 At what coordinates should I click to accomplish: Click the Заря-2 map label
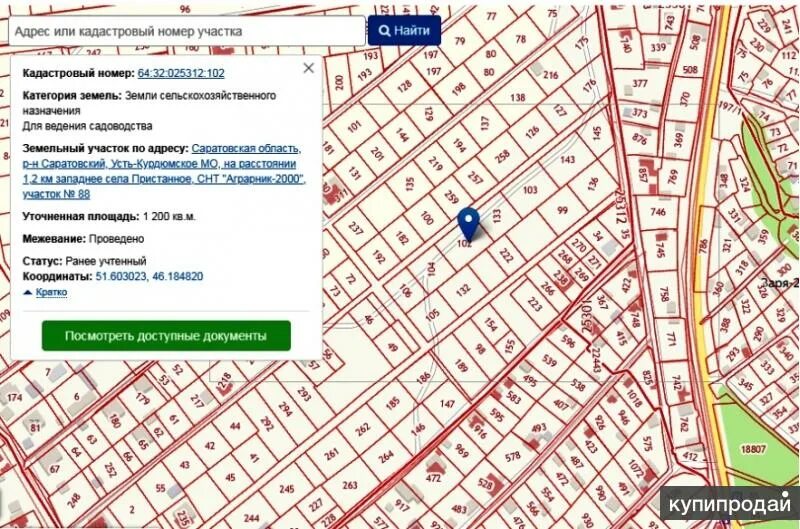[x=780, y=283]
